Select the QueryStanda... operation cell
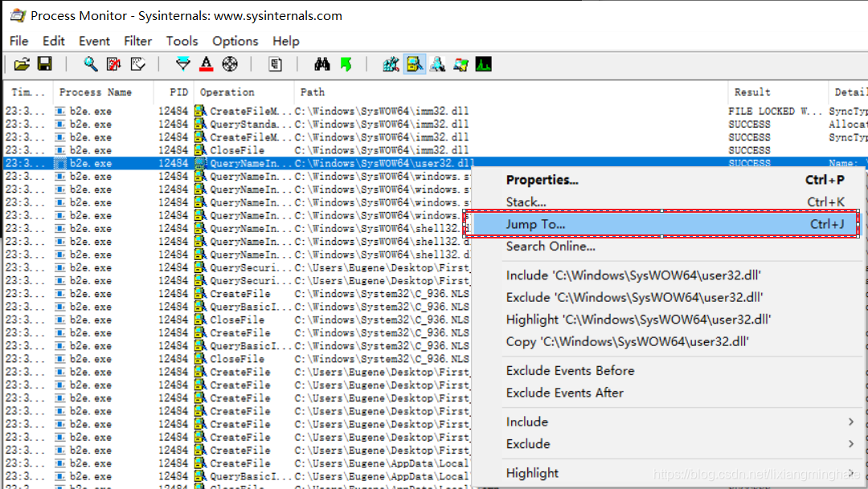 pyautogui.click(x=250, y=124)
